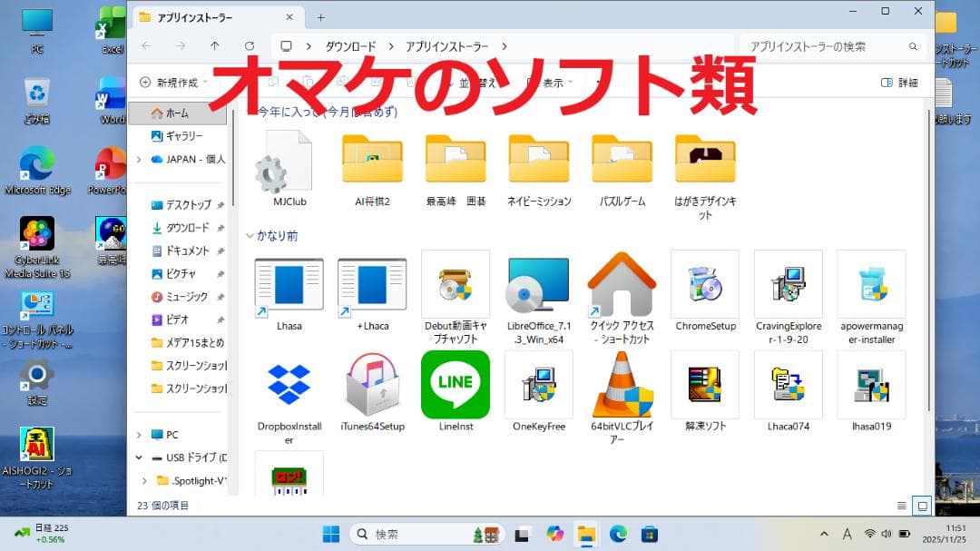Launch the 64bitVLCプレイヤー installer
Screen dimensions: 980x551
[x=622, y=384]
